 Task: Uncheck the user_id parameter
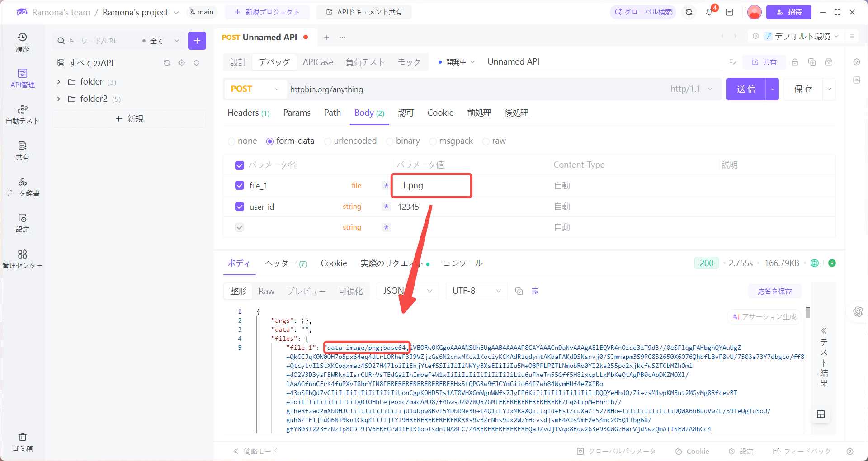240,207
